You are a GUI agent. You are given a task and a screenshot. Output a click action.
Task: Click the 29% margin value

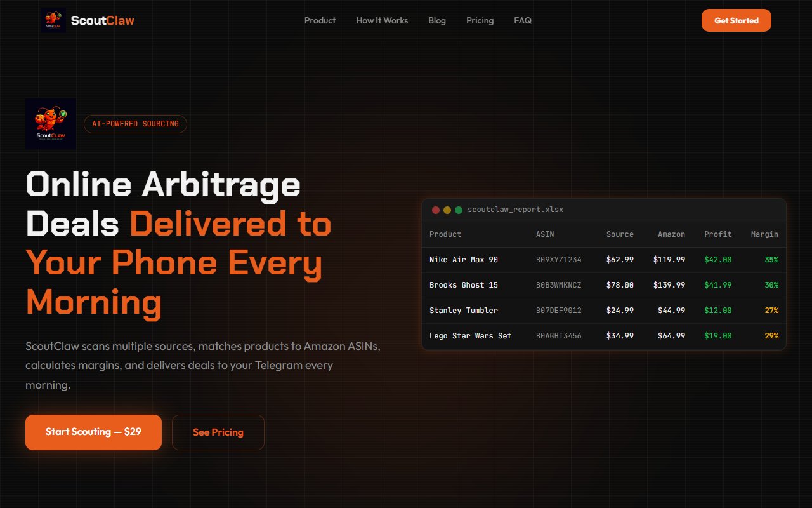(x=771, y=336)
